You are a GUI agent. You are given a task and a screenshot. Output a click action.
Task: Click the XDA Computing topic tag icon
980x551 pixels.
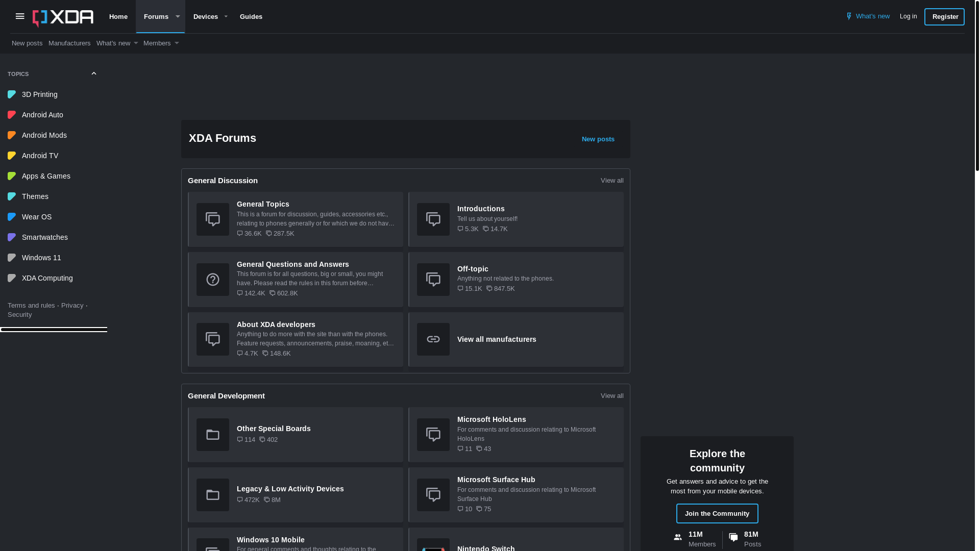[12, 278]
